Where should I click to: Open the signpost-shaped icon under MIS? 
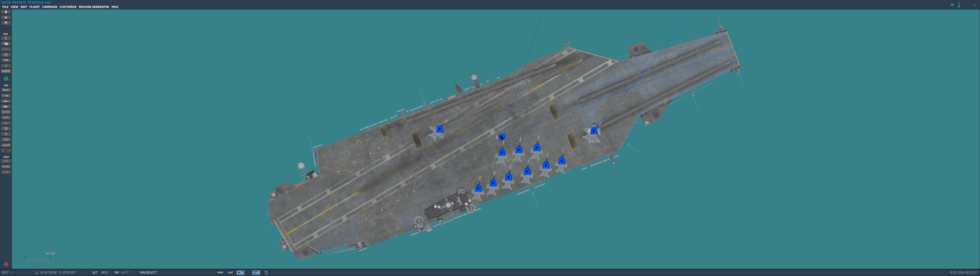tap(6, 60)
